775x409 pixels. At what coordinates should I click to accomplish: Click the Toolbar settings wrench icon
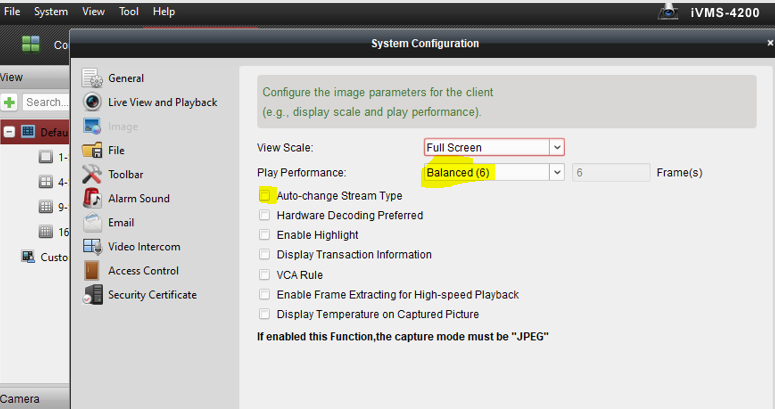coord(92,174)
